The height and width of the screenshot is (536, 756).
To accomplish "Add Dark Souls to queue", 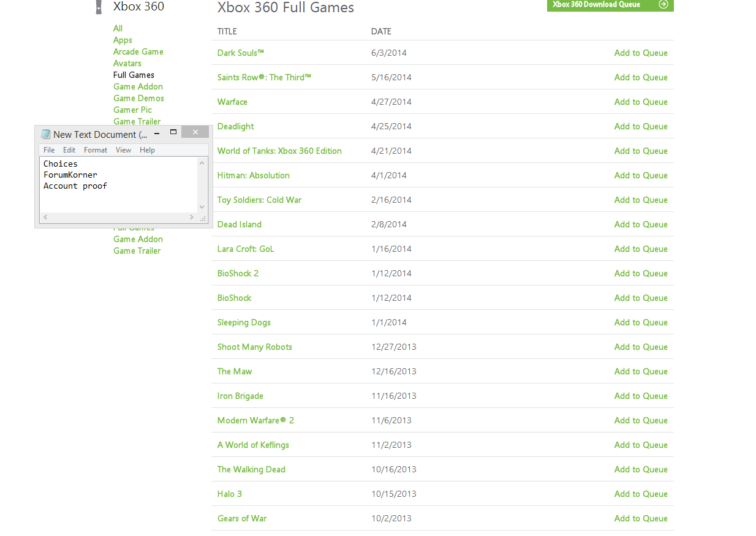I will [641, 53].
